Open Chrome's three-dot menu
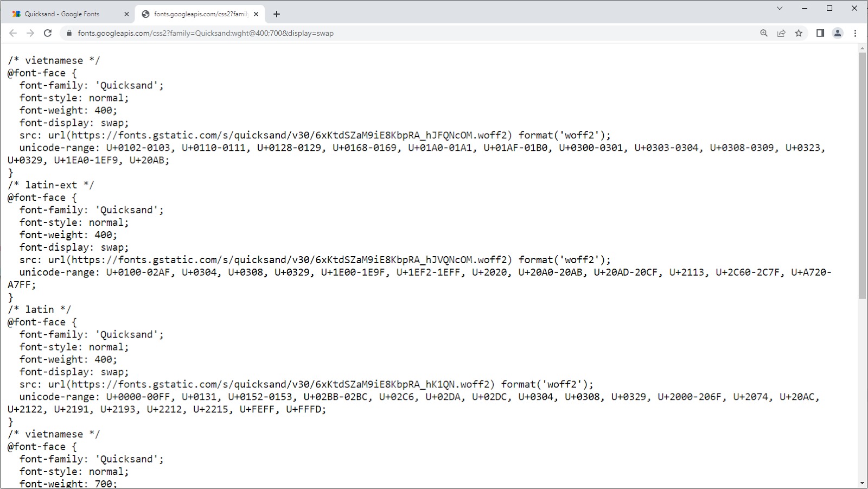The height and width of the screenshot is (489, 868). 855,33
